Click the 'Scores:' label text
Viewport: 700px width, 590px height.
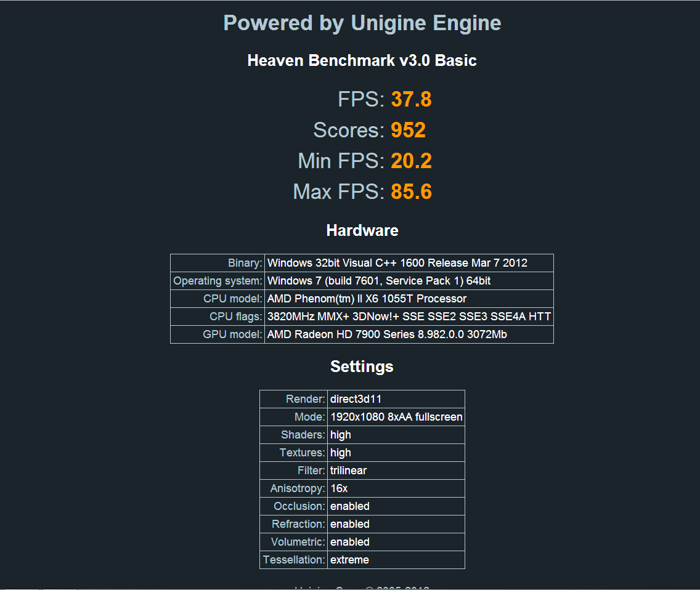349,130
